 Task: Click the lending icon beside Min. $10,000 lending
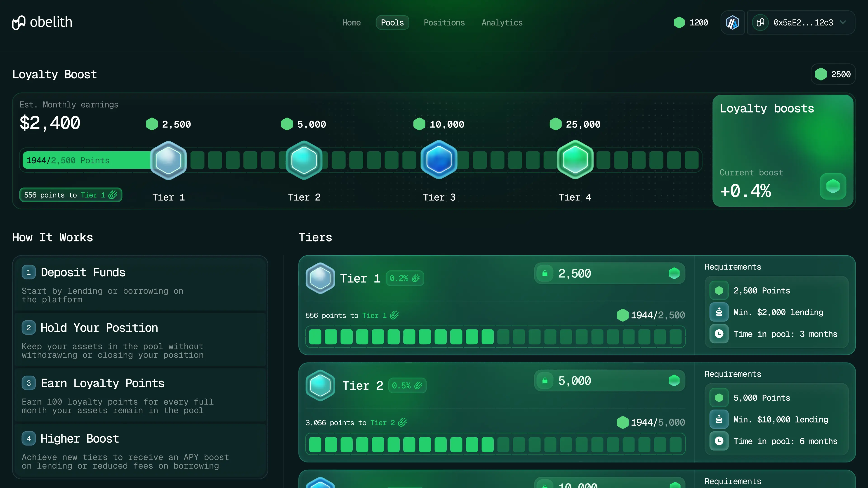point(719,419)
